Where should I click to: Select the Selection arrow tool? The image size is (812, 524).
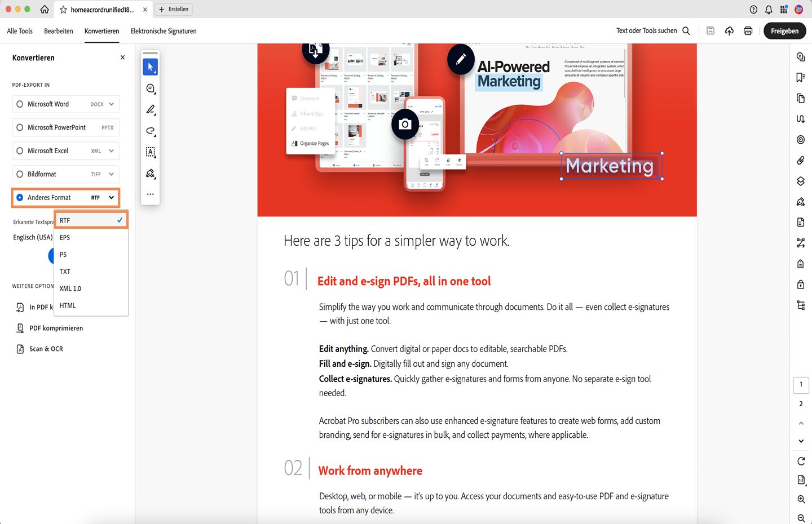coord(150,66)
